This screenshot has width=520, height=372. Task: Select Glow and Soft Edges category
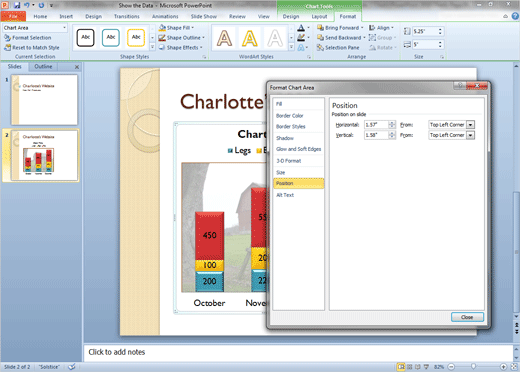click(298, 149)
